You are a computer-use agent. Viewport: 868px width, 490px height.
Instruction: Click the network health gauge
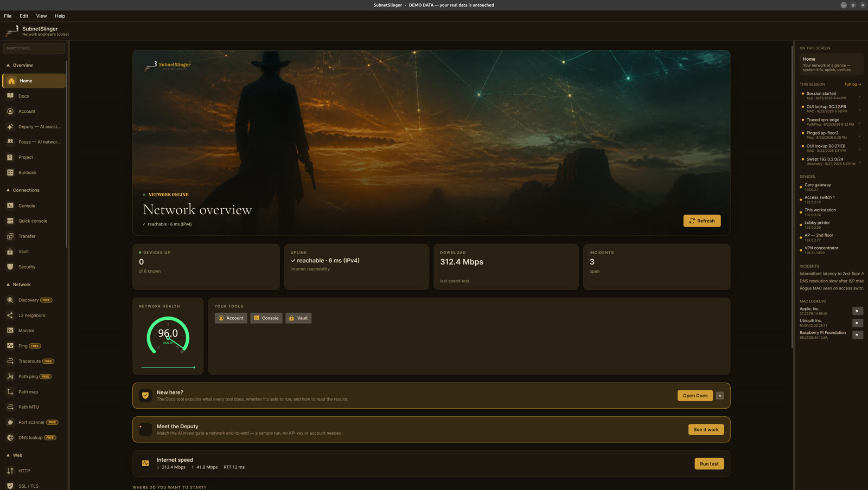[x=168, y=336]
